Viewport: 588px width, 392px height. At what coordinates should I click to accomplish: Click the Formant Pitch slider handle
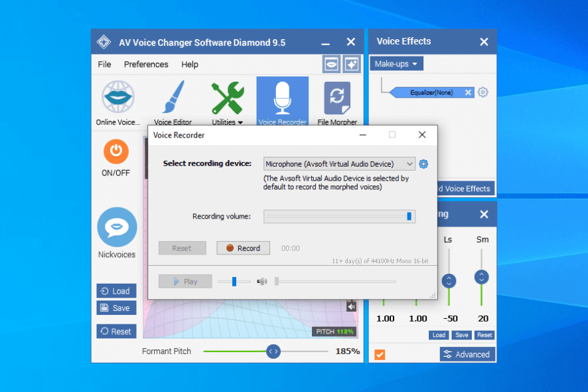pyautogui.click(x=273, y=351)
